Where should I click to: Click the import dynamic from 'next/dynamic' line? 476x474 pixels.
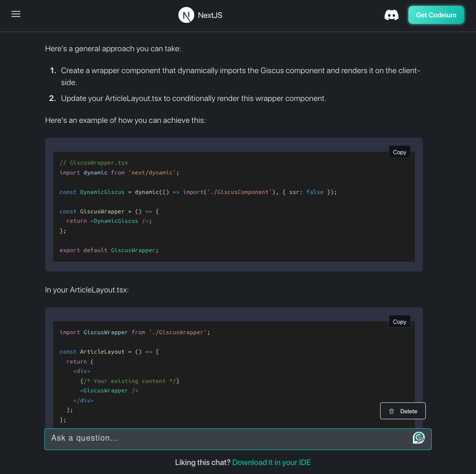(119, 173)
